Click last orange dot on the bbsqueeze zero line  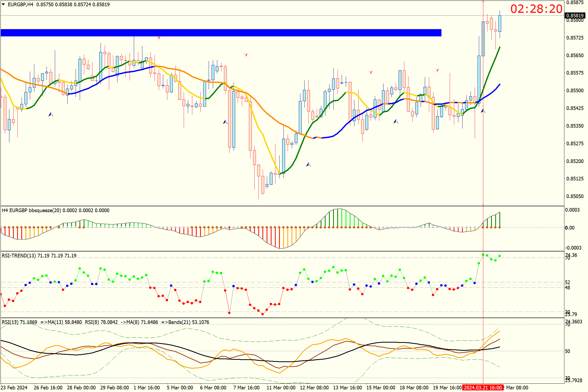pos(499,227)
